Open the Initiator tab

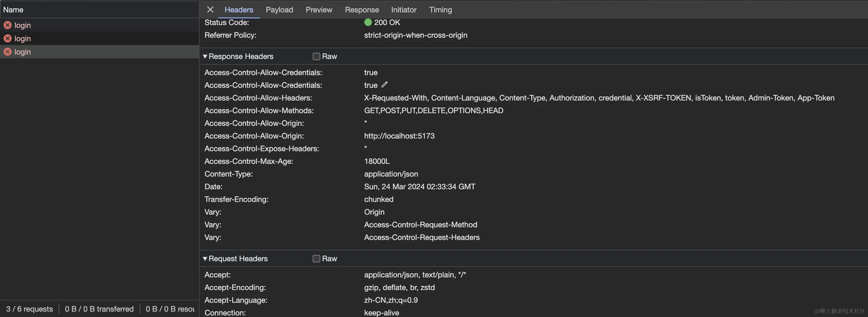pyautogui.click(x=403, y=10)
